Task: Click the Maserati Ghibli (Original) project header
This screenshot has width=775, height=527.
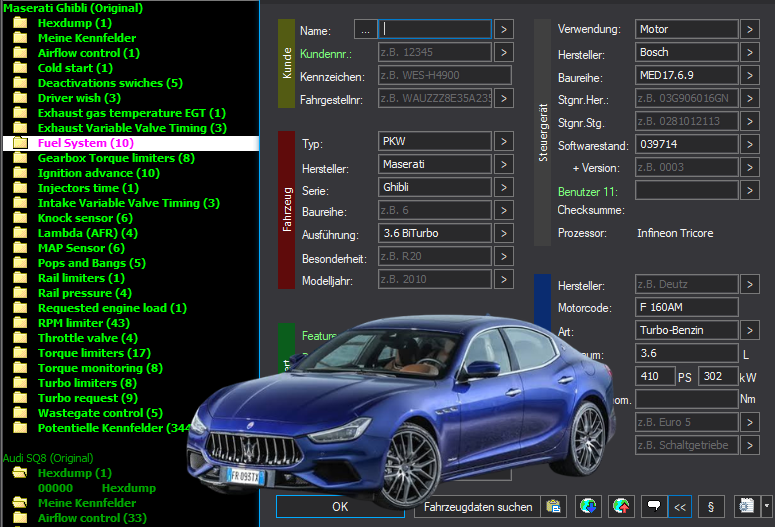Action: click(73, 8)
